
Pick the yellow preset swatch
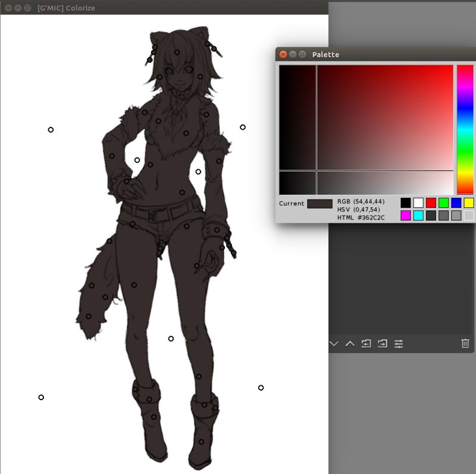468,202
